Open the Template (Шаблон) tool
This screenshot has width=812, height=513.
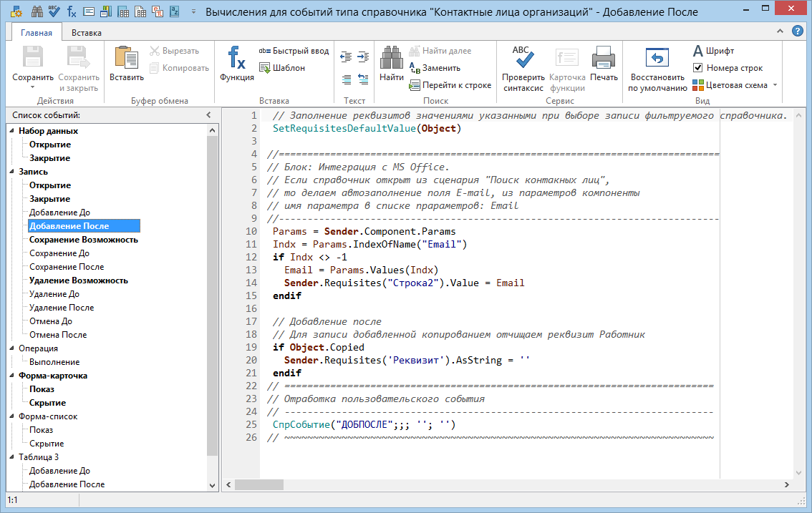pos(281,68)
